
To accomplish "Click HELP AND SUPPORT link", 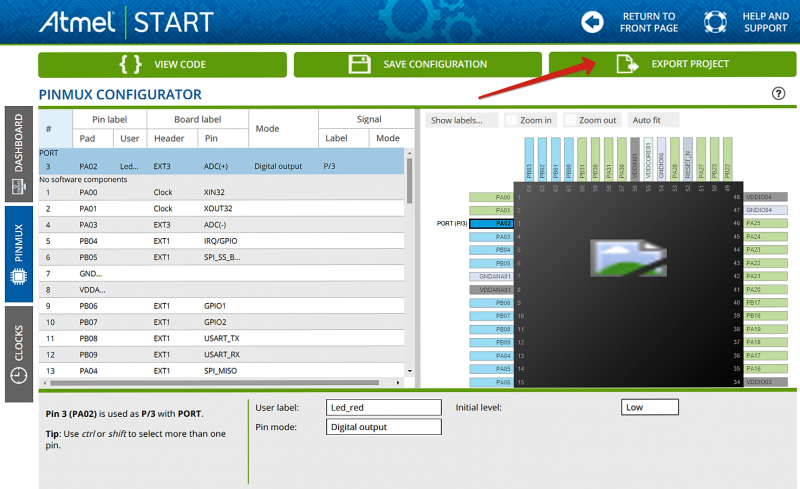I will (x=765, y=22).
